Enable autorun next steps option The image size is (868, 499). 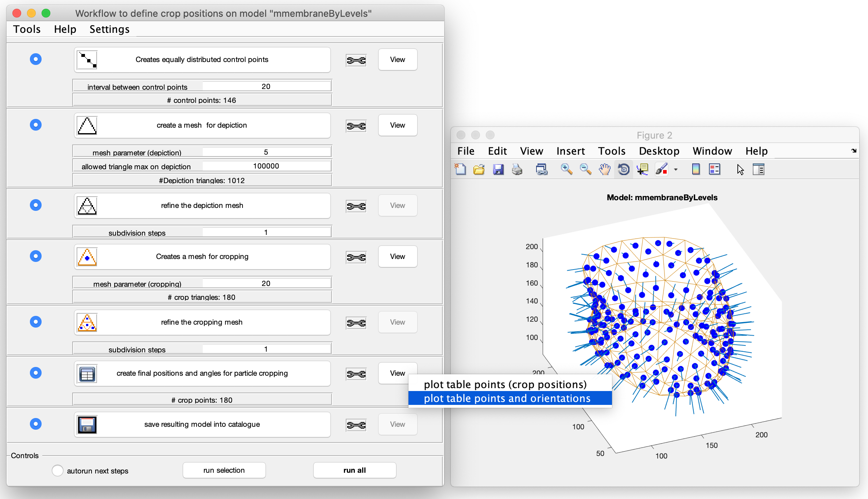point(58,471)
